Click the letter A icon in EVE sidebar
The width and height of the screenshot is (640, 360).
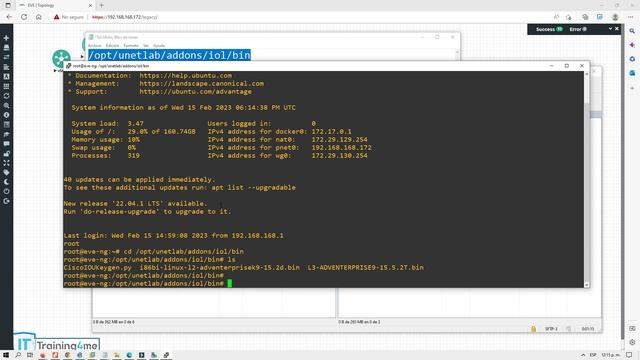6,76
